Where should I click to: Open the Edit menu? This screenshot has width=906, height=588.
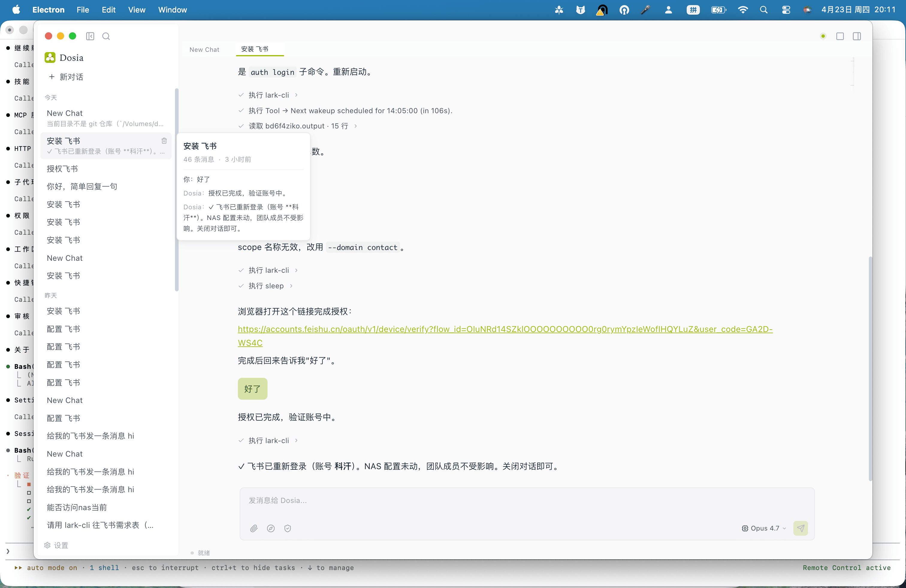(108, 10)
